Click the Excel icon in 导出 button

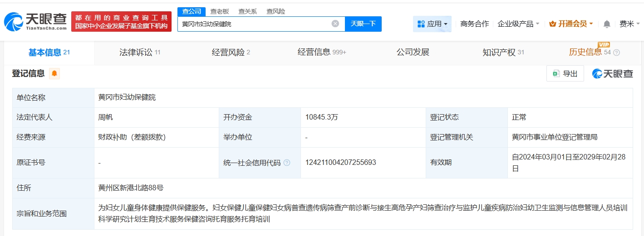pos(556,73)
